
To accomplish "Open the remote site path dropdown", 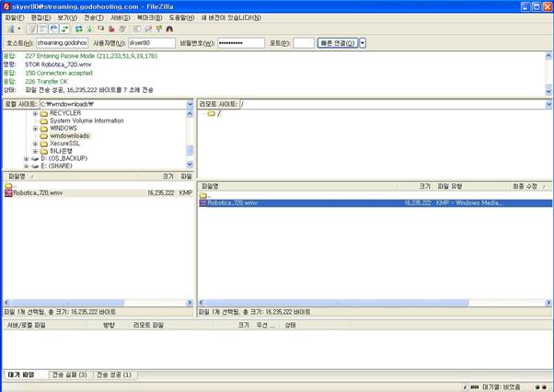I will pos(548,104).
